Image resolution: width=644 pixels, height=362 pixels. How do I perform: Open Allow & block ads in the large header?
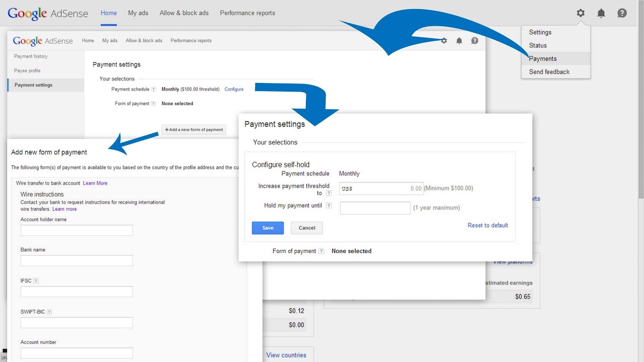pos(184,13)
